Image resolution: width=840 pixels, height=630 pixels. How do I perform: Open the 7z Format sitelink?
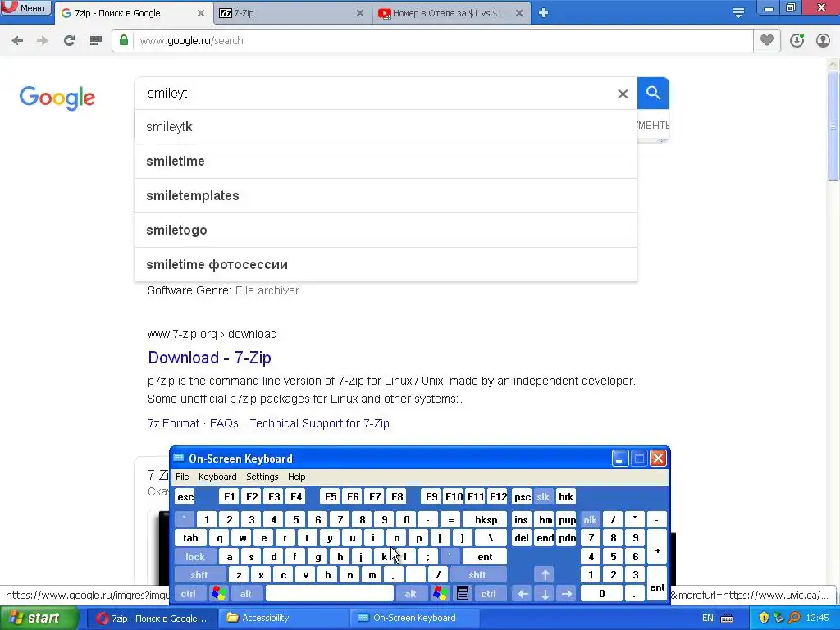[174, 423]
